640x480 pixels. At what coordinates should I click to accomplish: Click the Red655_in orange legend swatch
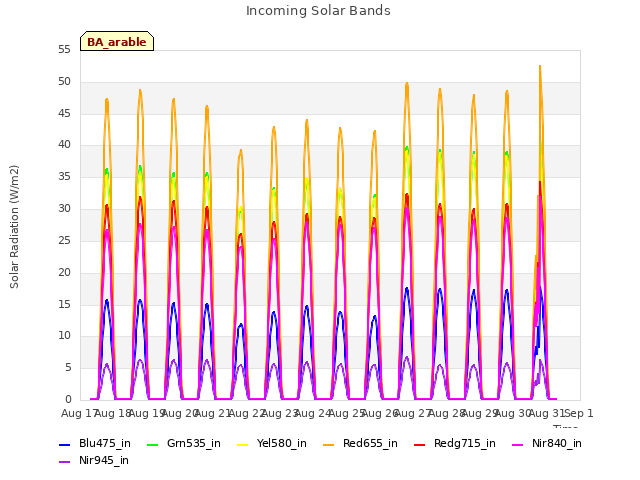click(329, 444)
